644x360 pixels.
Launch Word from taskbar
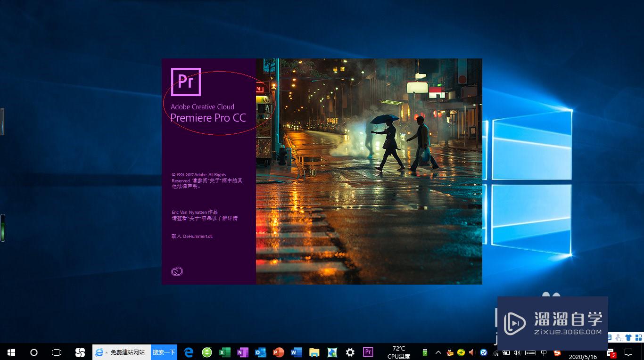297,352
